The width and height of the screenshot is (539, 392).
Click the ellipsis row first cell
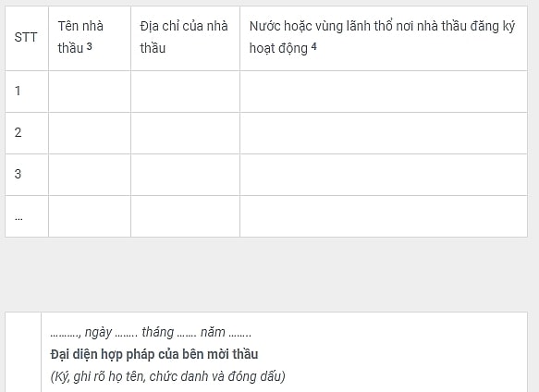pos(27,216)
